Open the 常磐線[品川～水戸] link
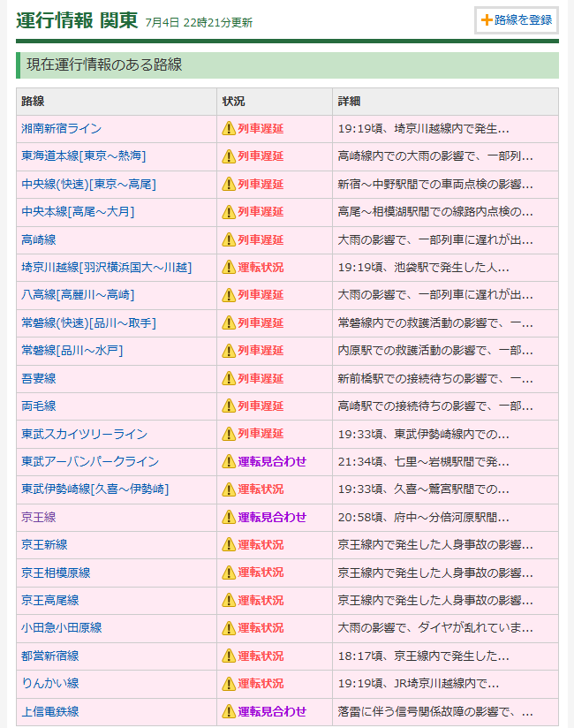Screen dimensions: 574x728 [x=72, y=351]
